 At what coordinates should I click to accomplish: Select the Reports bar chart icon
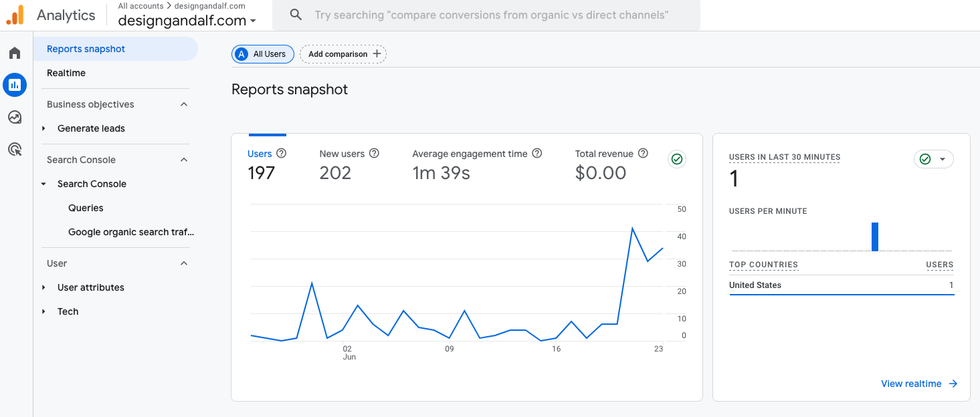15,85
